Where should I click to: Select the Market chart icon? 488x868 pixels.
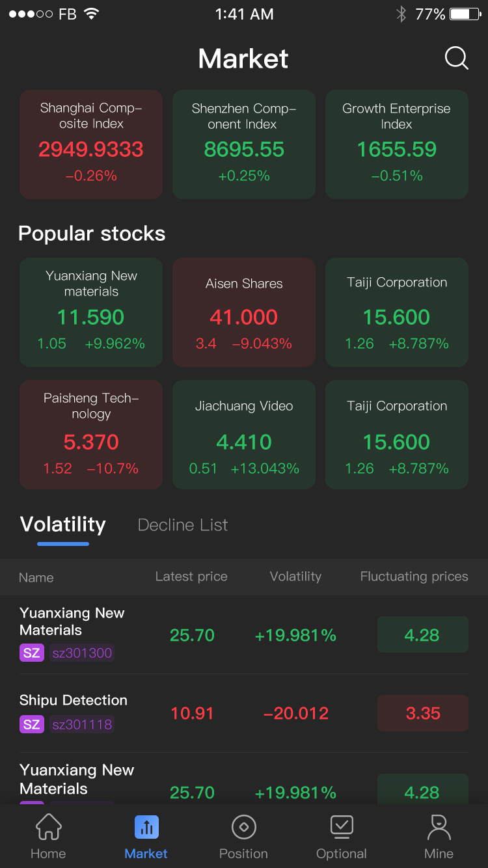pos(146,828)
